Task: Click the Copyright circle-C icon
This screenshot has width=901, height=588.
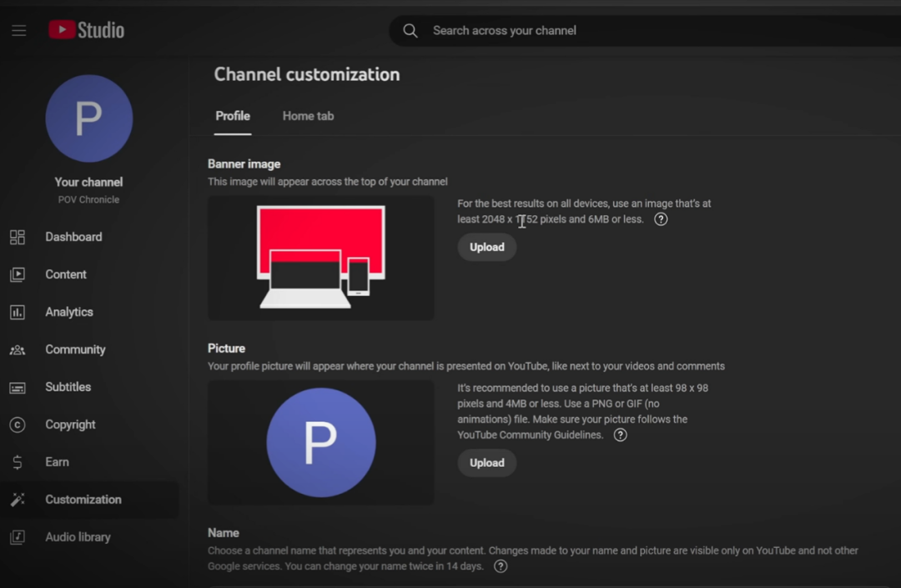Action: [x=18, y=425]
